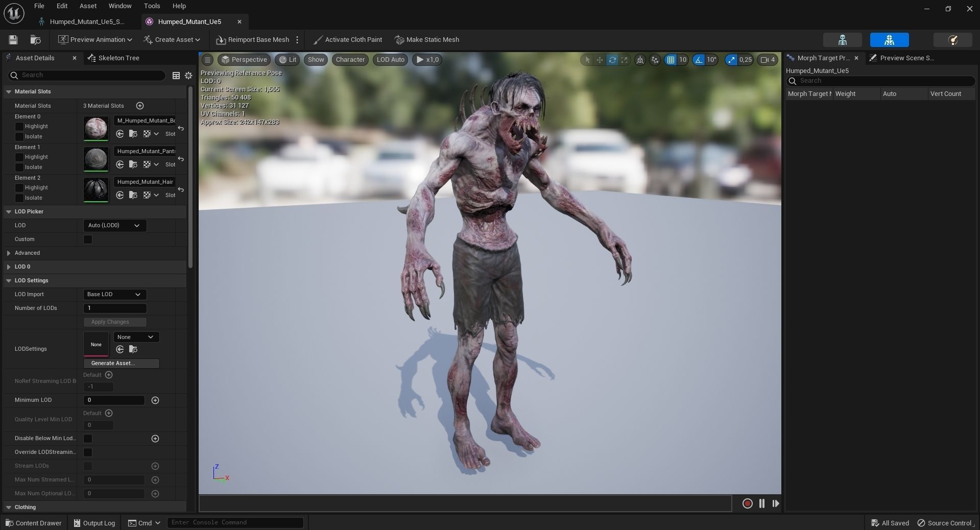
Task: Select the translate mode tool in viewport
Action: (600, 60)
